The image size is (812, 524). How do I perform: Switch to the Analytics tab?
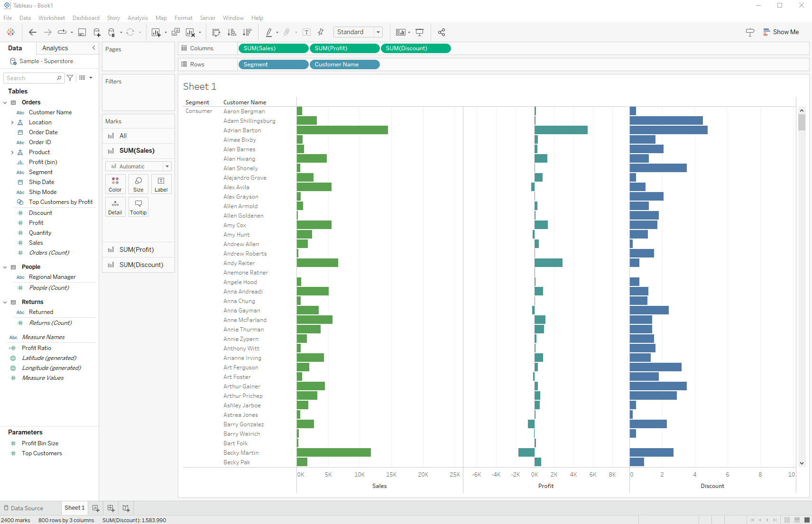click(55, 48)
